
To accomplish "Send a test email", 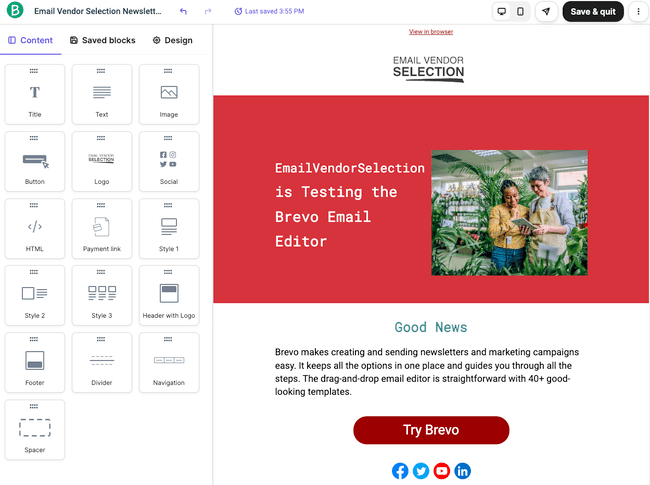I will tap(546, 12).
